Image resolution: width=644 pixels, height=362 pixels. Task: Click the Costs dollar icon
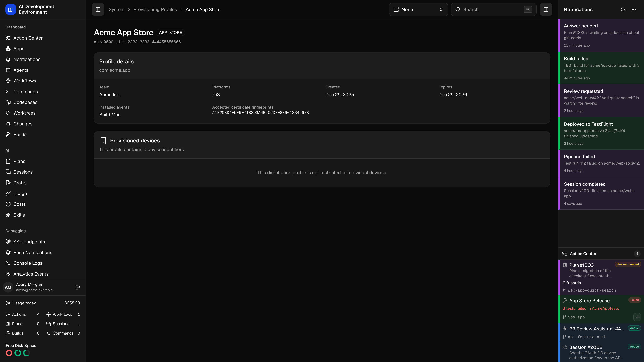8,204
